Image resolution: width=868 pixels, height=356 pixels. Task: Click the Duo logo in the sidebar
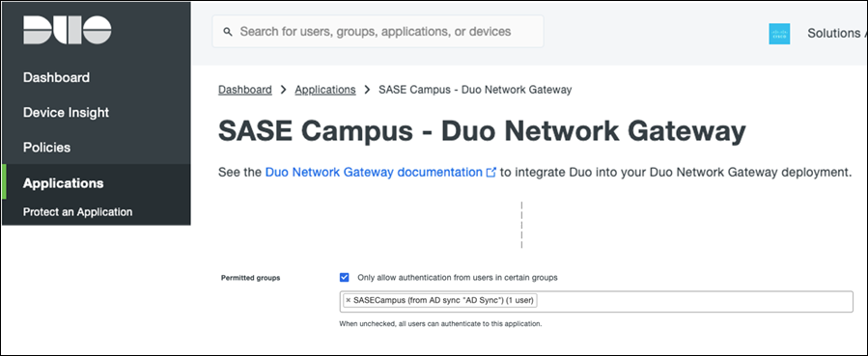[67, 31]
